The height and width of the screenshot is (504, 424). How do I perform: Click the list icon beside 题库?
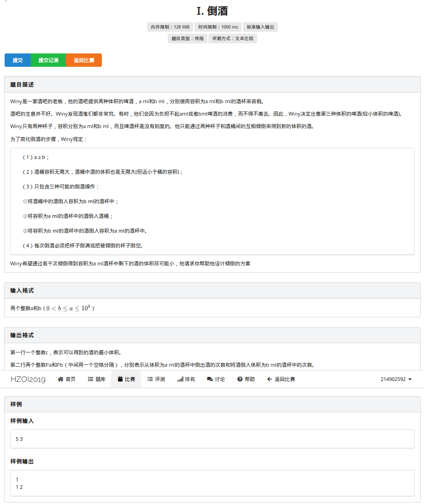tap(91, 379)
